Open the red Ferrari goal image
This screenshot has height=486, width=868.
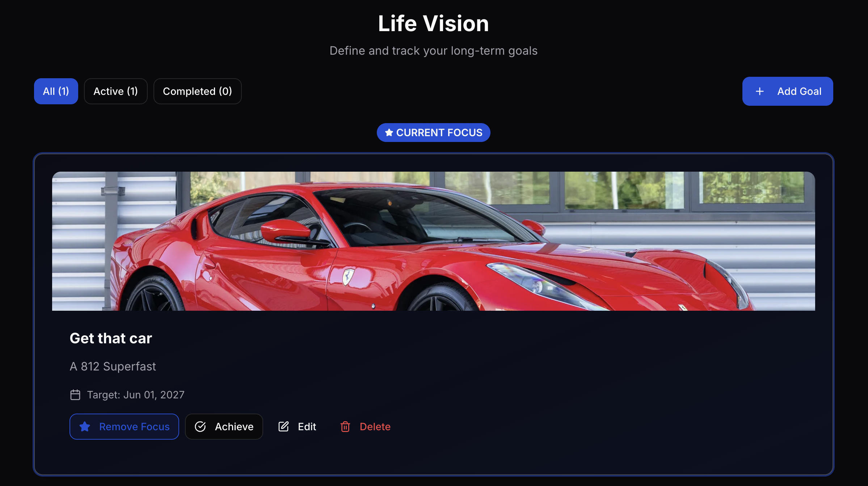433,241
